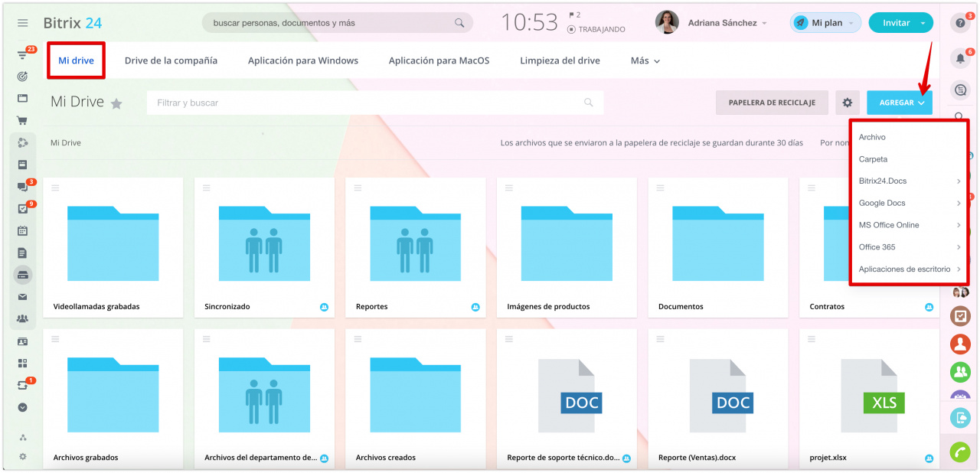The height and width of the screenshot is (473, 980).
Task: Click the green phone call button
Action: 960,452
